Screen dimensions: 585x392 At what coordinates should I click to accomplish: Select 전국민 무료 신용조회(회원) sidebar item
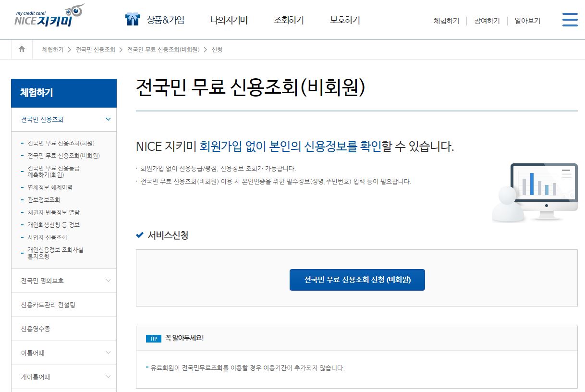pyautogui.click(x=61, y=143)
